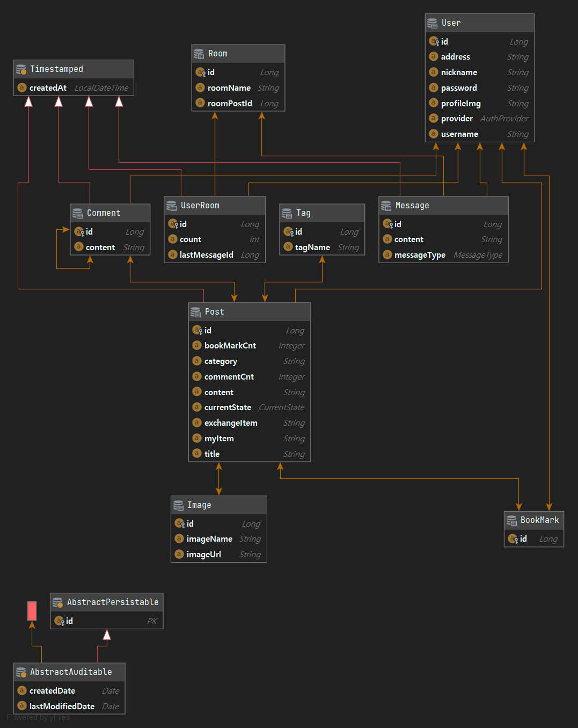Click the attribute icon next to roomName in Room
578x728 pixels.
pyautogui.click(x=200, y=88)
